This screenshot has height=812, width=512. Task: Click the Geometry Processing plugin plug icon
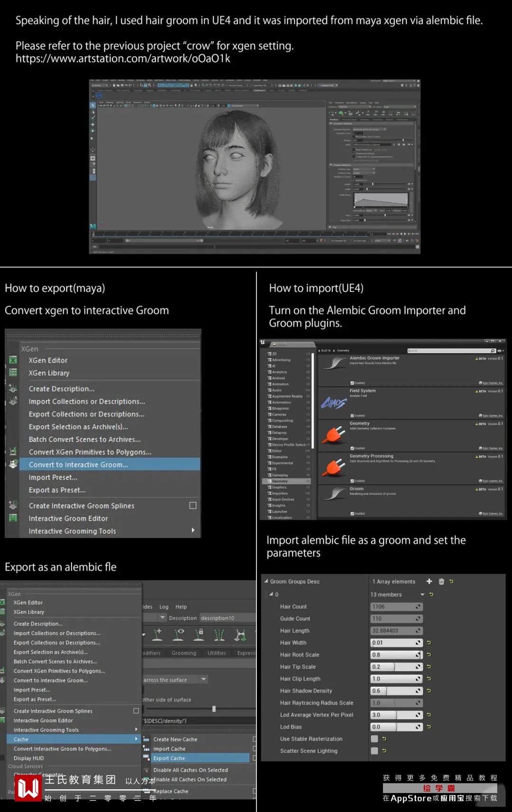334,467
